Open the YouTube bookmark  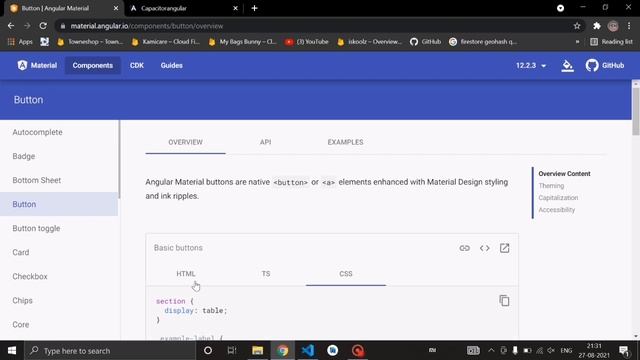[307, 42]
